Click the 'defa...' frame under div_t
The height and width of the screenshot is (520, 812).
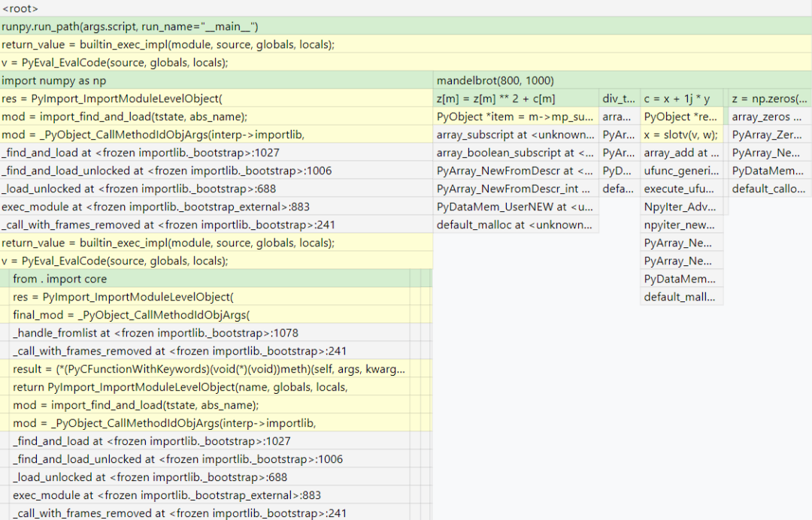tap(620, 189)
